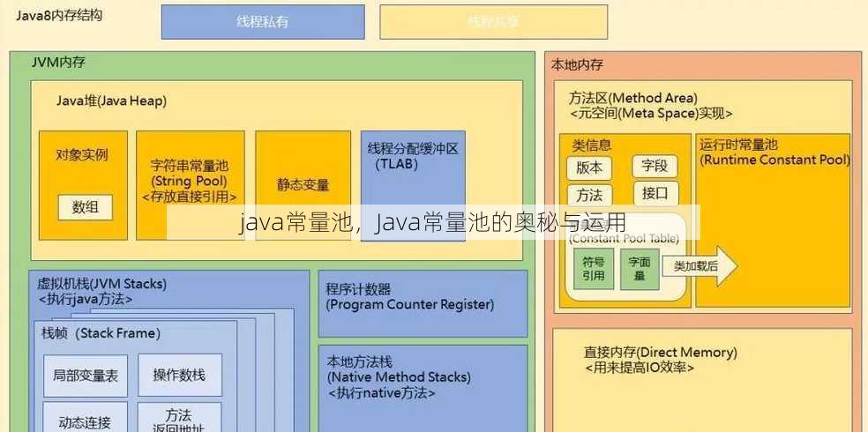This screenshot has height=432, width=868.
Task: Select the '操作数栈' box
Action: tap(180, 375)
